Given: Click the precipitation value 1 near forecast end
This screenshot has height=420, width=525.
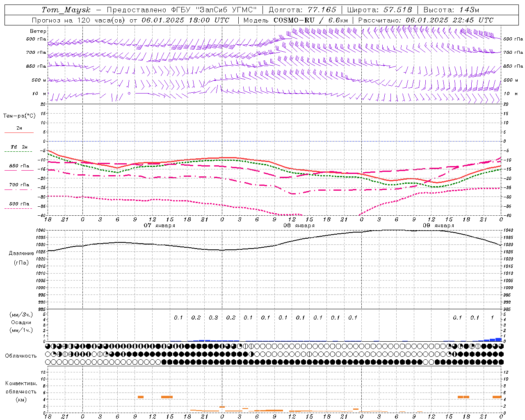Looking at the screenshot, I should click(492, 317).
